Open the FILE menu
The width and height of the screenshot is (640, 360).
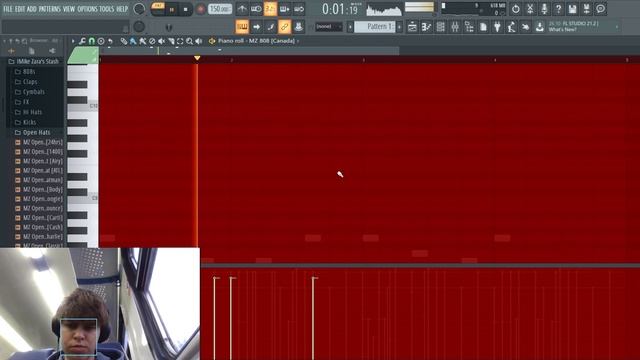8,9
